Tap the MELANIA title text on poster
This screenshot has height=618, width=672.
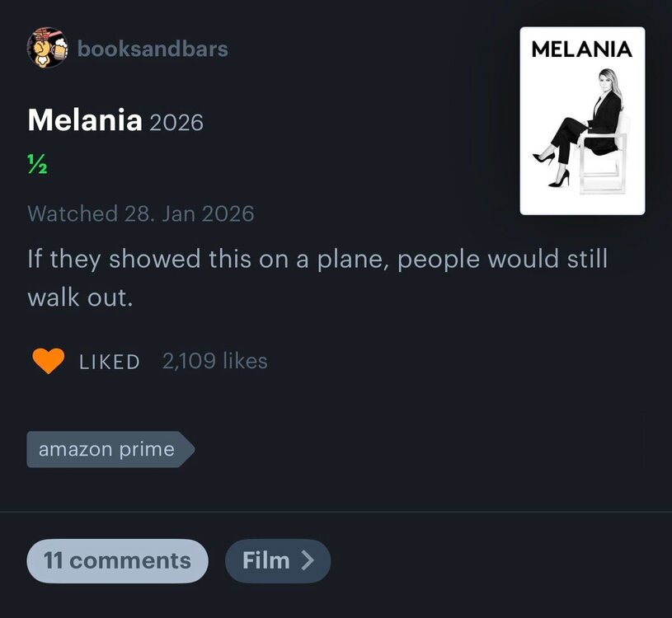pyautogui.click(x=582, y=49)
